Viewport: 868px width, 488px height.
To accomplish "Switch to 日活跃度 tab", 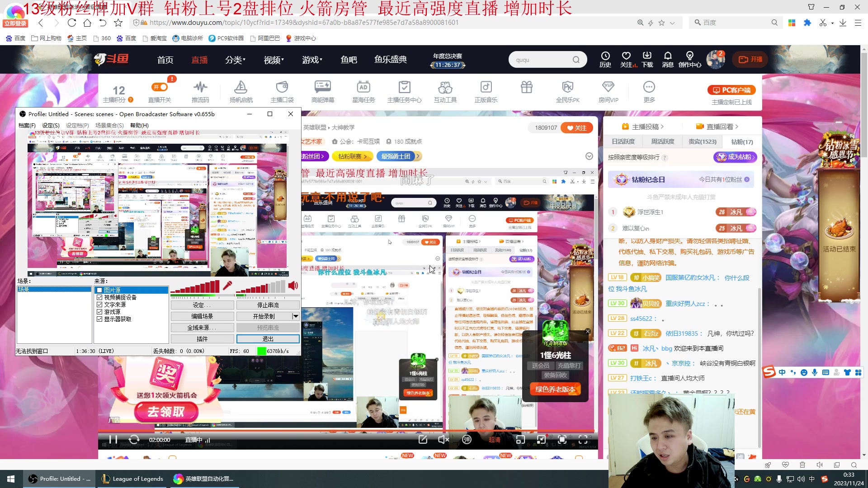I will click(623, 141).
